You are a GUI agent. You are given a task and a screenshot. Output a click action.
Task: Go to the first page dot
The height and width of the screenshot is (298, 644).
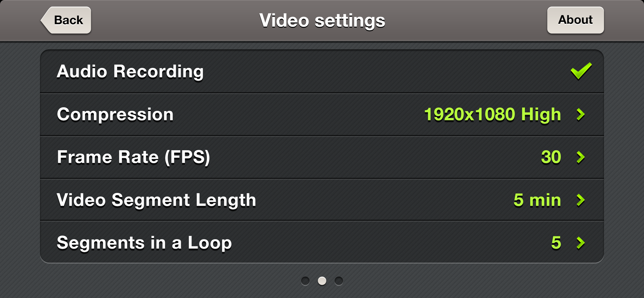[305, 281]
